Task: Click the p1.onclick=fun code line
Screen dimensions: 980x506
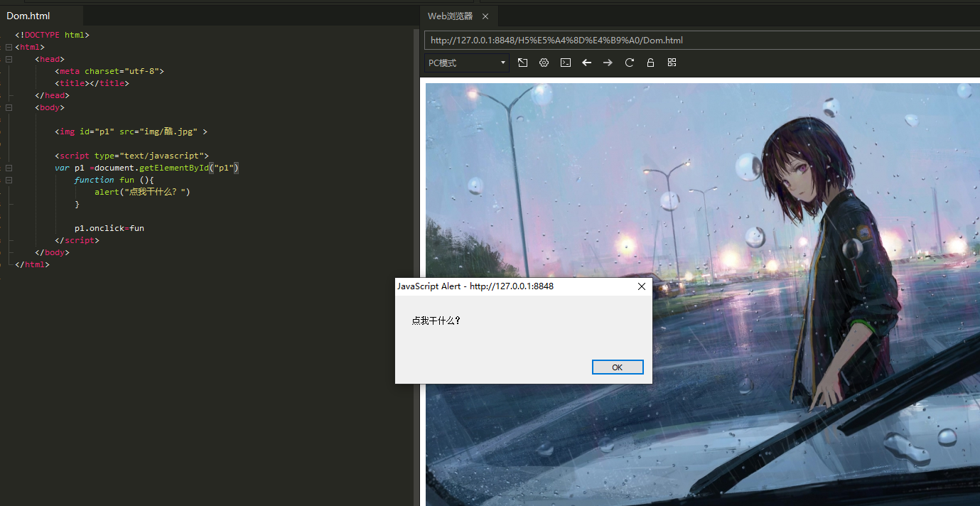Action: pos(109,228)
